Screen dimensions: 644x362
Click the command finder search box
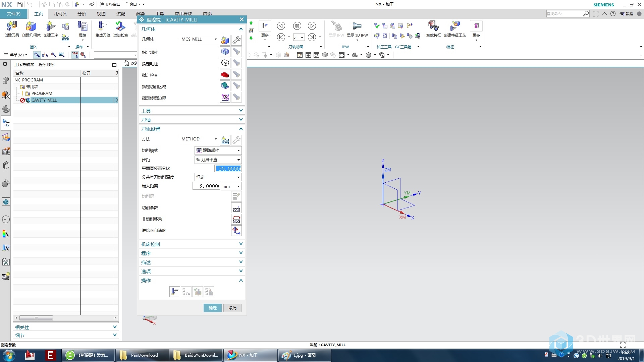(x=565, y=14)
